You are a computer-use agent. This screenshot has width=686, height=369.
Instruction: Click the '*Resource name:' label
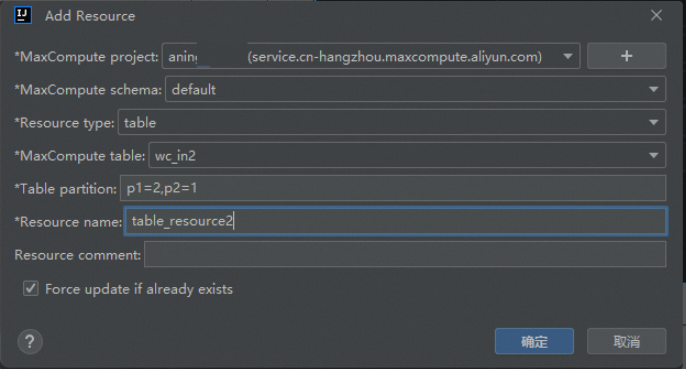[x=68, y=222]
